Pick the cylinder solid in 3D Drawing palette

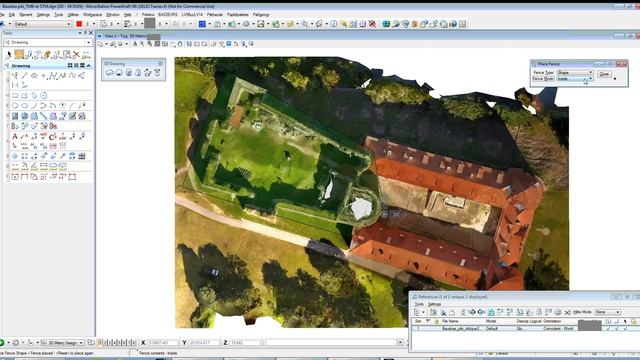(129, 73)
